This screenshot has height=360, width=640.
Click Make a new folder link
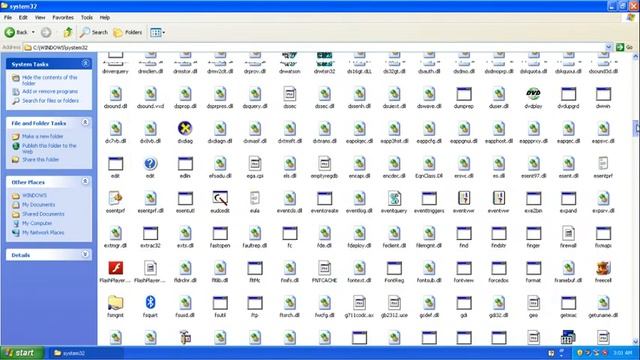click(42, 136)
